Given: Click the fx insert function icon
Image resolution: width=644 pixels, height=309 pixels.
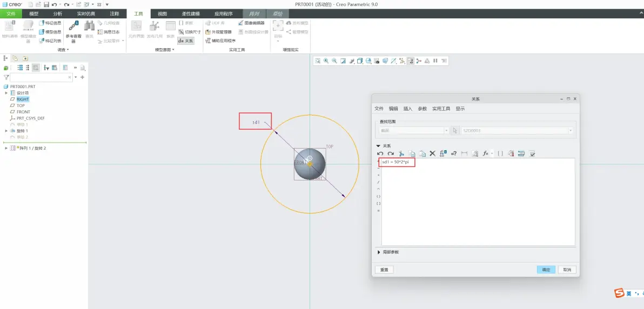Looking at the screenshot, I should pyautogui.click(x=486, y=153).
